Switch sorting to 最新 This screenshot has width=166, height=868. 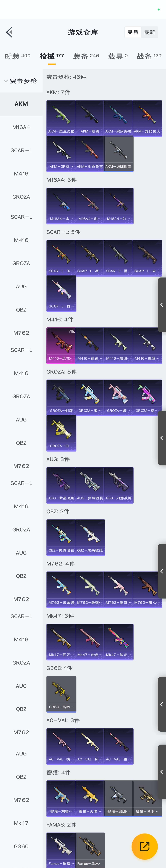click(x=149, y=32)
